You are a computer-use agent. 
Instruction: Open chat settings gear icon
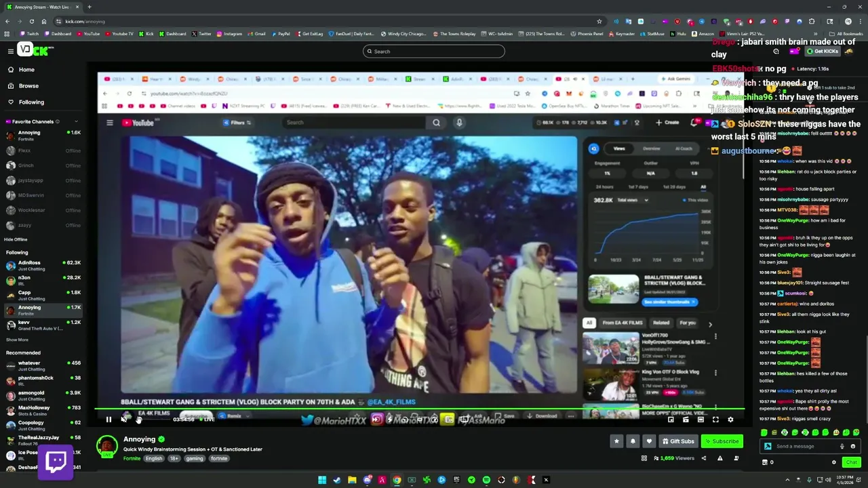(834, 462)
